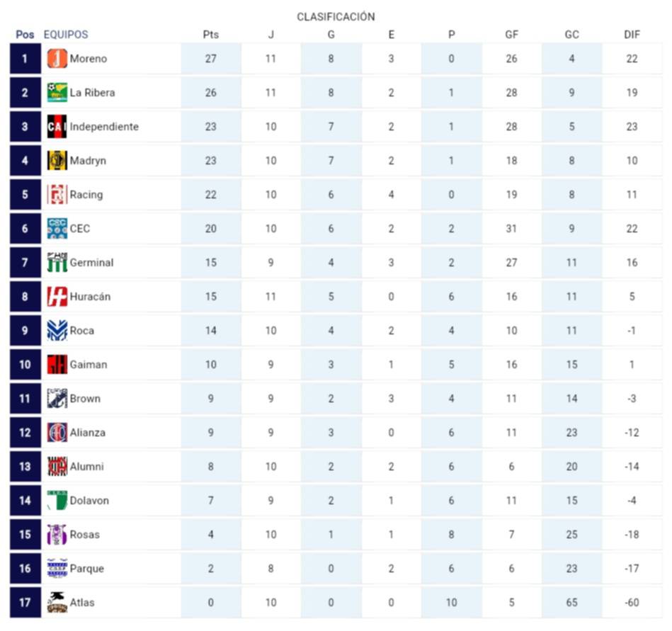Click the Huracán red H logo
Image resolution: width=672 pixels, height=631 pixels.
[x=57, y=297]
